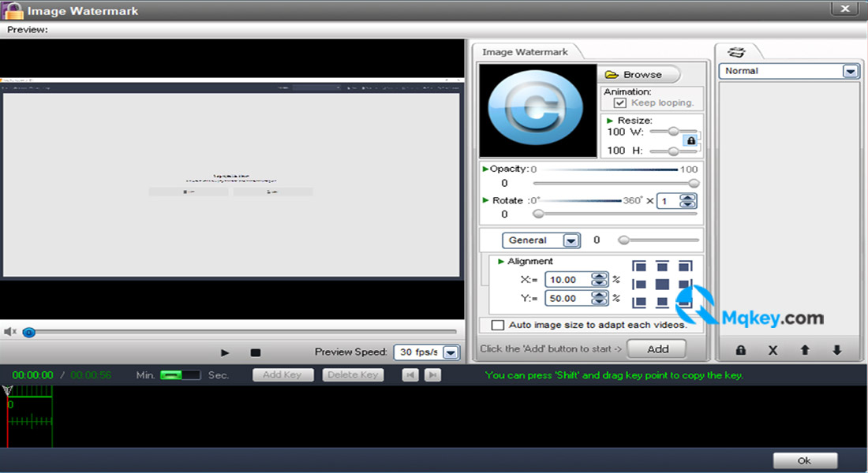
Task: Click the Add button
Action: pyautogui.click(x=657, y=349)
